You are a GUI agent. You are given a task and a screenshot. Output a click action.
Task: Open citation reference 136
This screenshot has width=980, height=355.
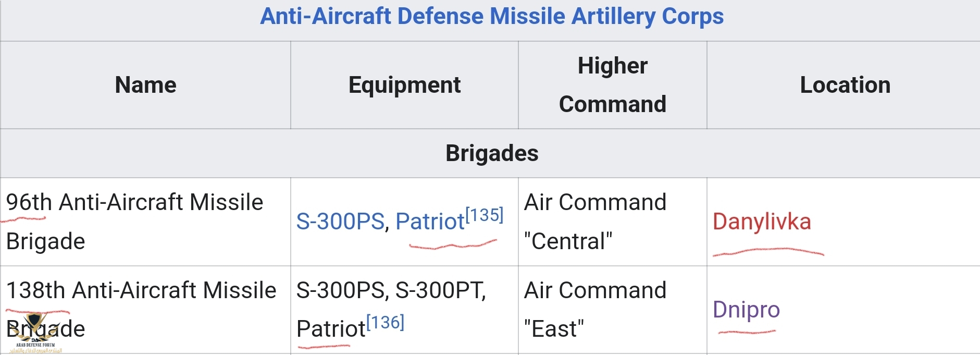[x=386, y=323]
